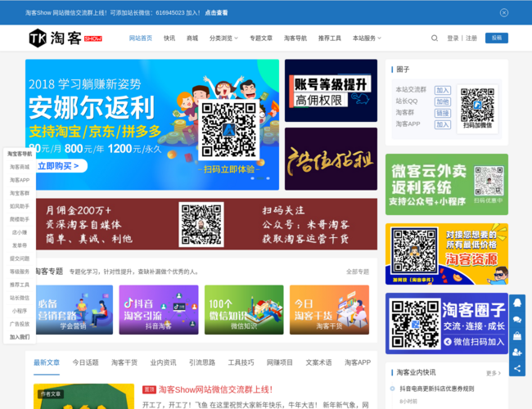Open the 淘客圈子 blue ad banner
The width and height of the screenshot is (532, 409).
point(447,324)
